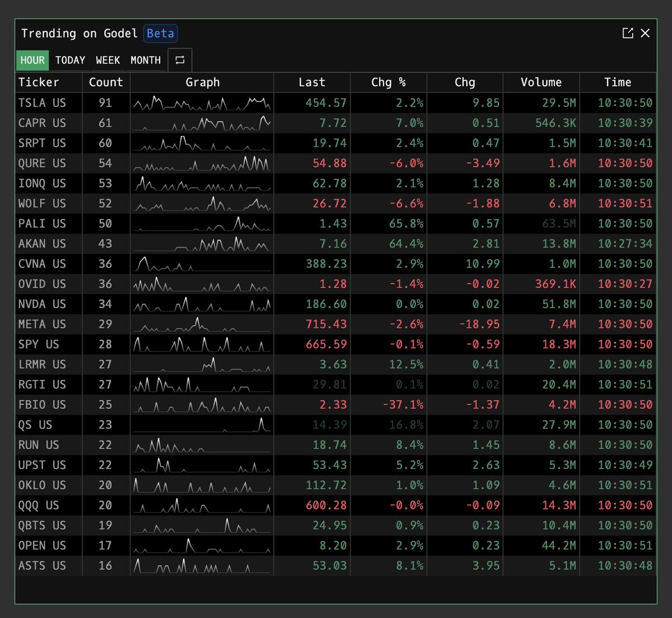Select the QQQ US ticker
The image size is (672, 618).
39,505
